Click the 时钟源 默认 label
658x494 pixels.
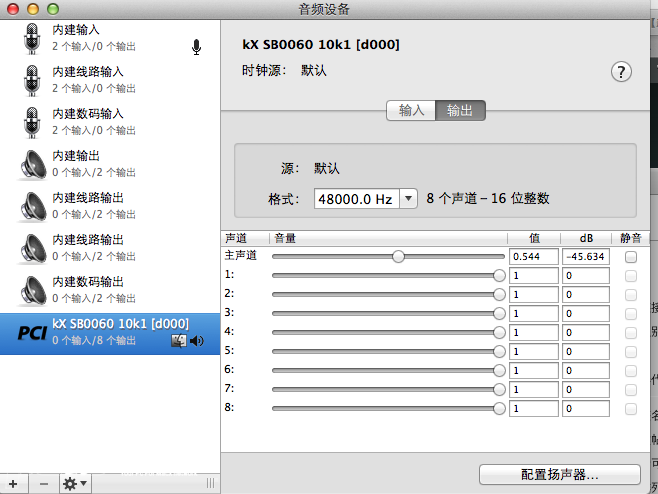(284, 70)
